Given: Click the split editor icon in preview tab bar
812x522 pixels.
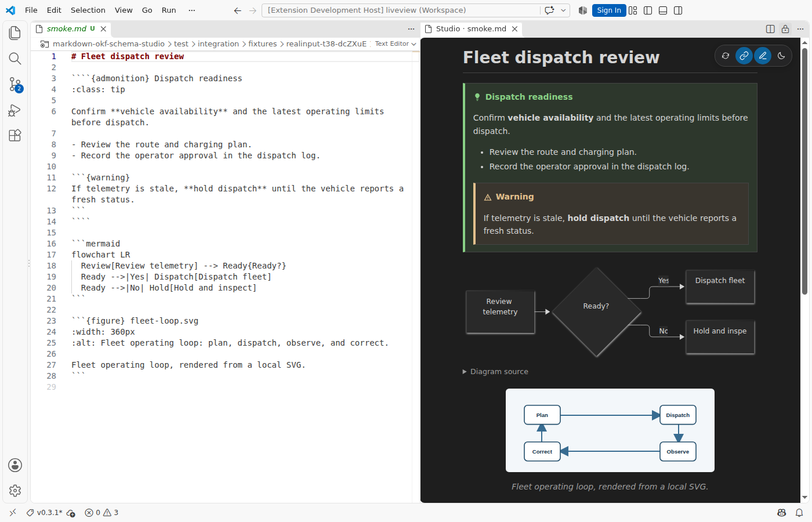Looking at the screenshot, I should coord(770,29).
